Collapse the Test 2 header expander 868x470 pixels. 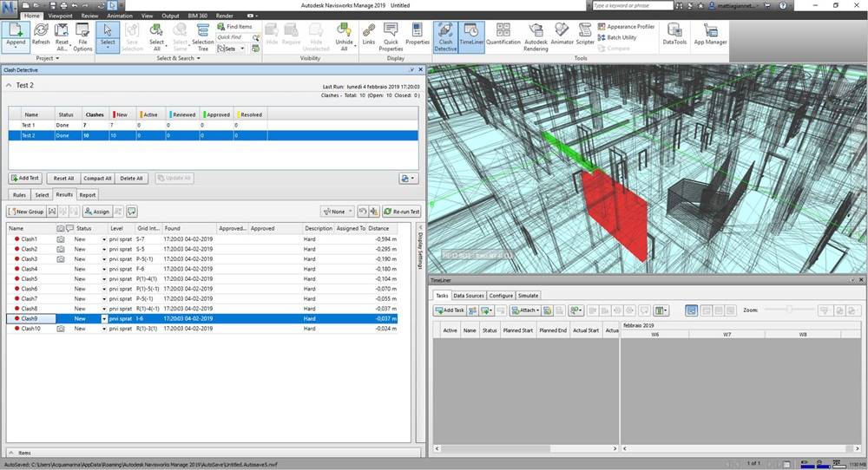pos(9,85)
